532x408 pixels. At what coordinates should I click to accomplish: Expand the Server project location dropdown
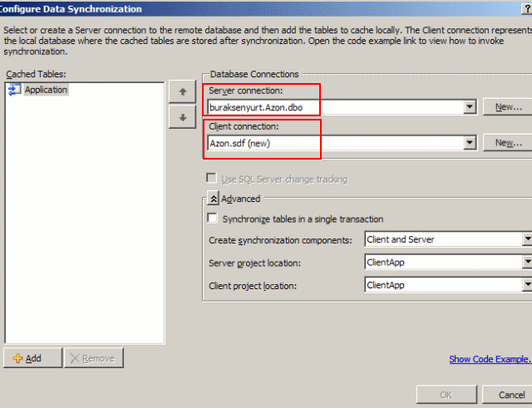point(446,263)
